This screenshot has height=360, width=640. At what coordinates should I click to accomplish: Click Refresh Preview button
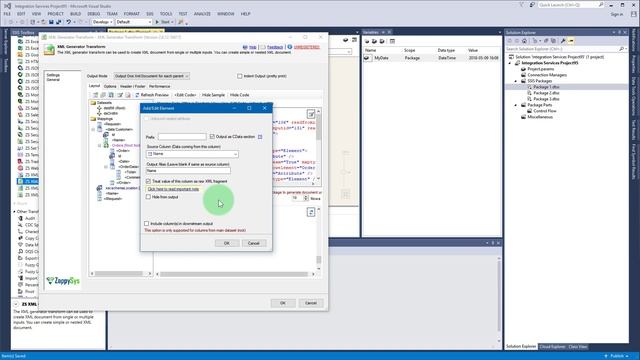pyautogui.click(x=152, y=95)
